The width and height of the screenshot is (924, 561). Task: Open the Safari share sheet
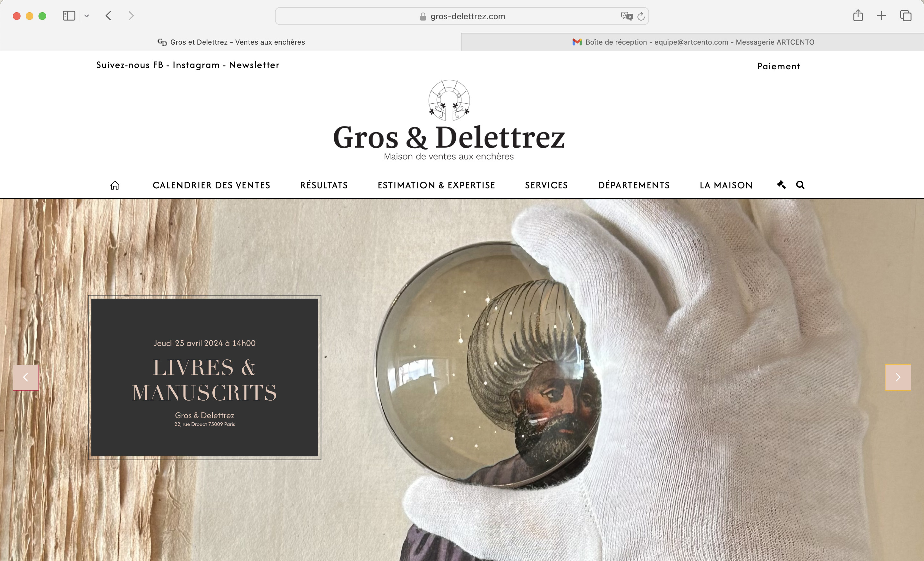(858, 15)
